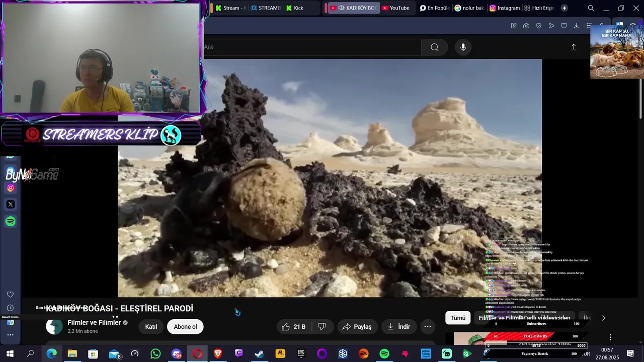Open Windows taskbar search
The image size is (644, 362).
30,354
